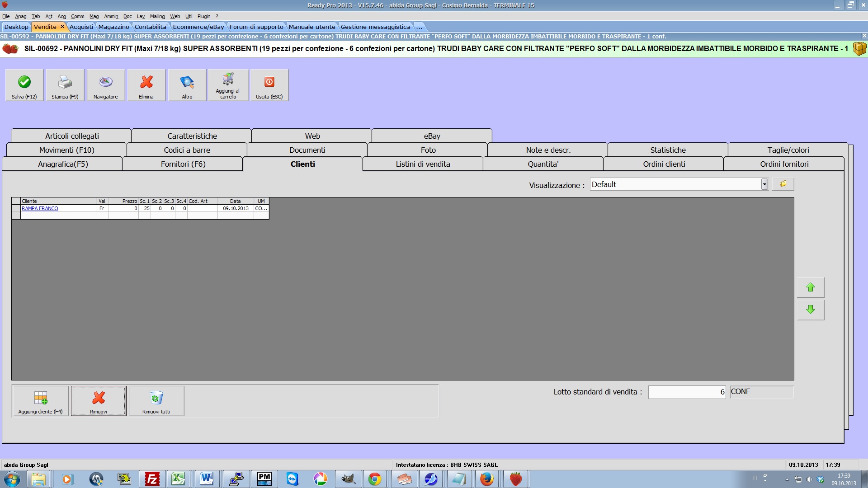This screenshot has height=488, width=868.
Task: Open the Anag menu
Action: click(x=20, y=16)
